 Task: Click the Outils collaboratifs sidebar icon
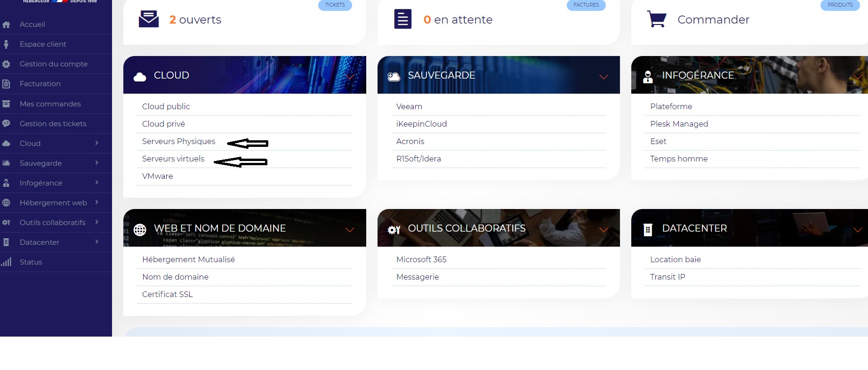pyautogui.click(x=6, y=222)
